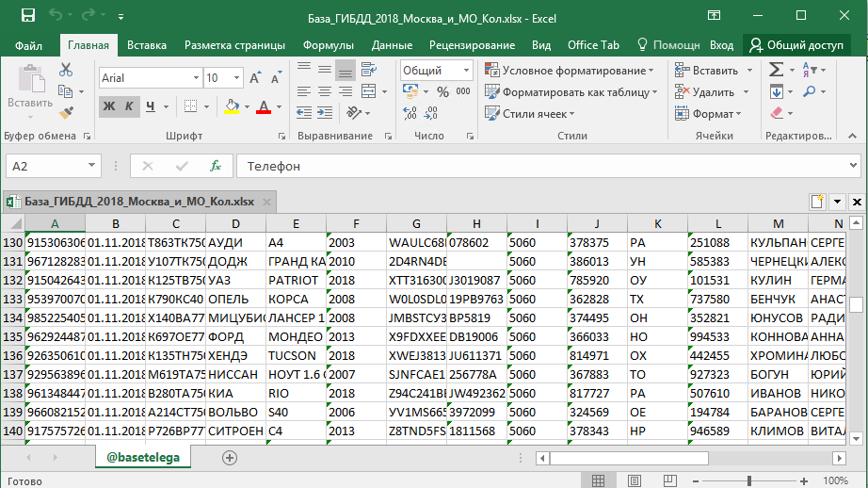Align text right
Viewport: 868px width, 488px height.
click(345, 91)
